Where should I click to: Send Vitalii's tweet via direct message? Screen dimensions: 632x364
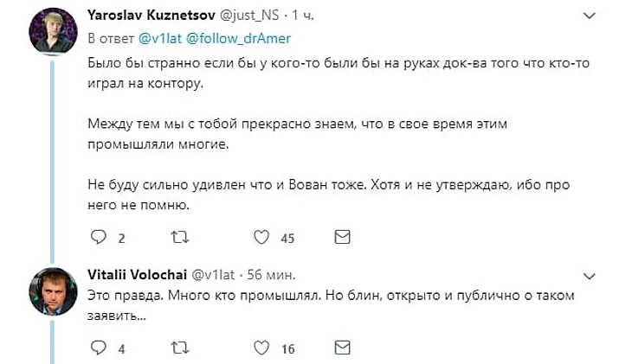[342, 348]
